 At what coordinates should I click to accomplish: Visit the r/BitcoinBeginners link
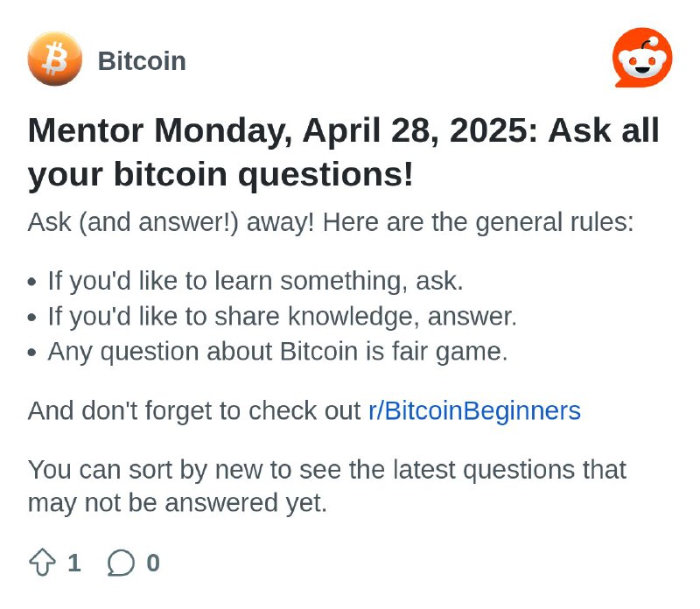click(474, 410)
